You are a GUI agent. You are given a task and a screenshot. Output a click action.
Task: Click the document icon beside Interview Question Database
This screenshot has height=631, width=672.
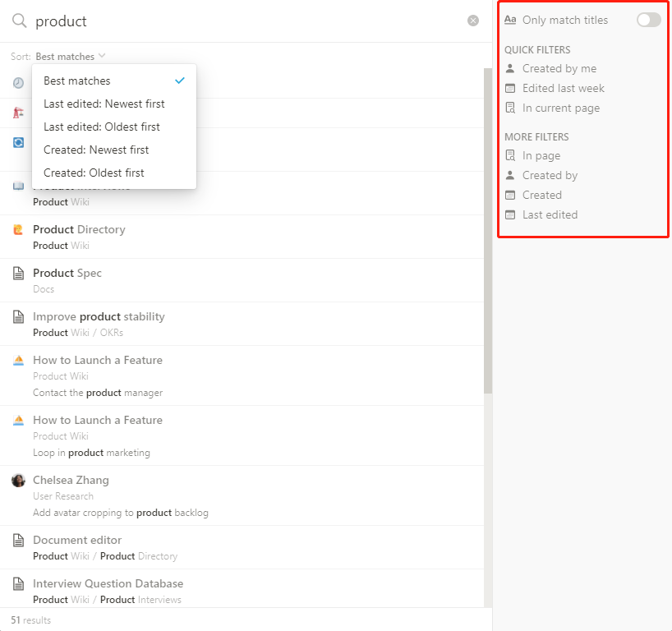18,584
